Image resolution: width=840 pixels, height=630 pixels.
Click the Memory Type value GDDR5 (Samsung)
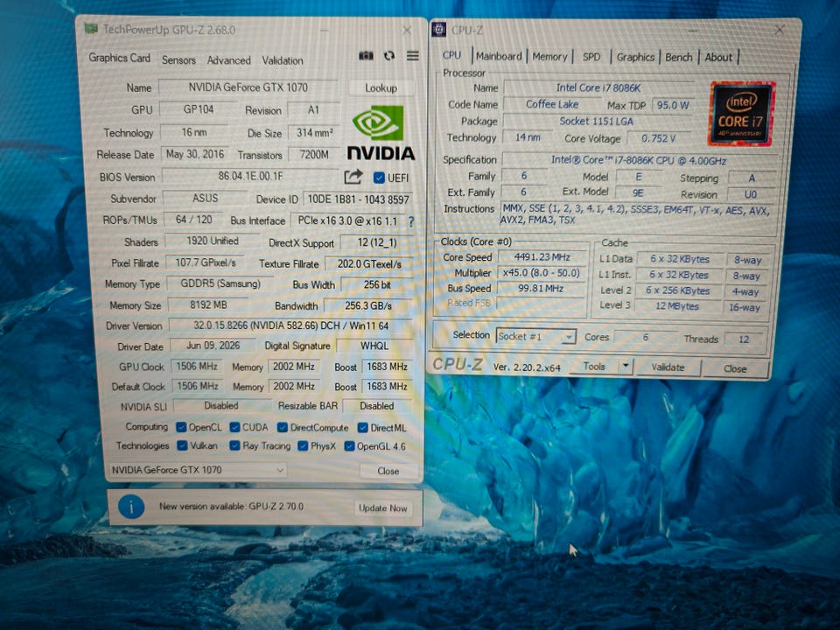(x=220, y=283)
